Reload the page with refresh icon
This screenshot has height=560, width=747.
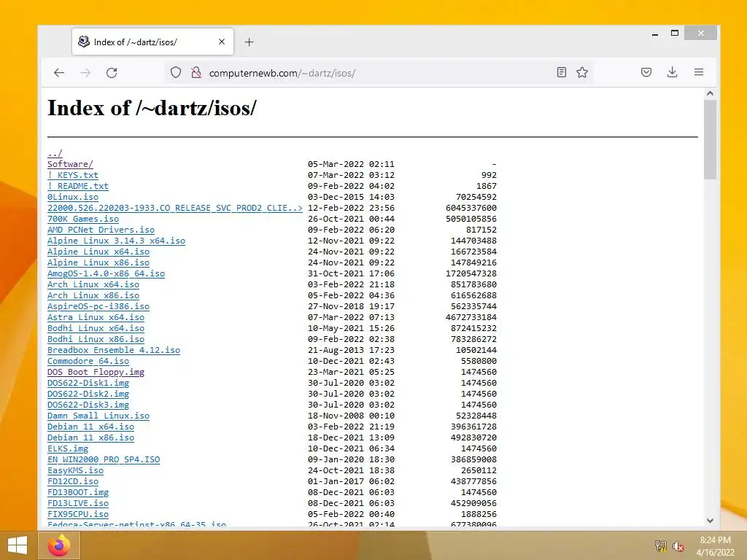(112, 73)
